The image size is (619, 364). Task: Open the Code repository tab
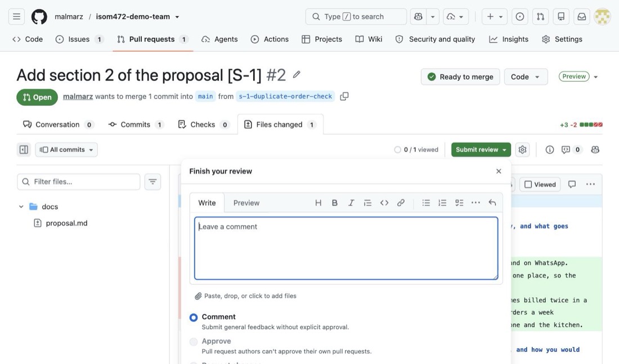point(28,39)
